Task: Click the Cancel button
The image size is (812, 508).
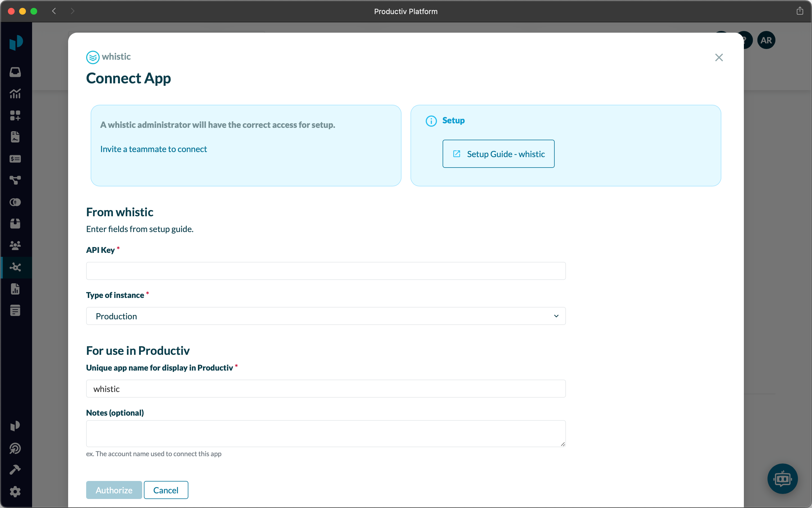Action: 166,490
